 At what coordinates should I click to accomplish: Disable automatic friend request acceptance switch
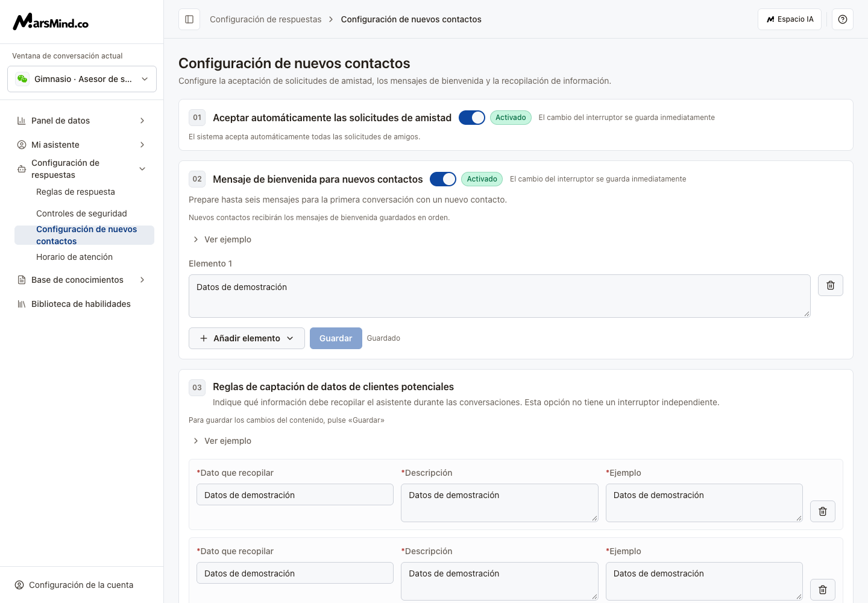coord(472,118)
